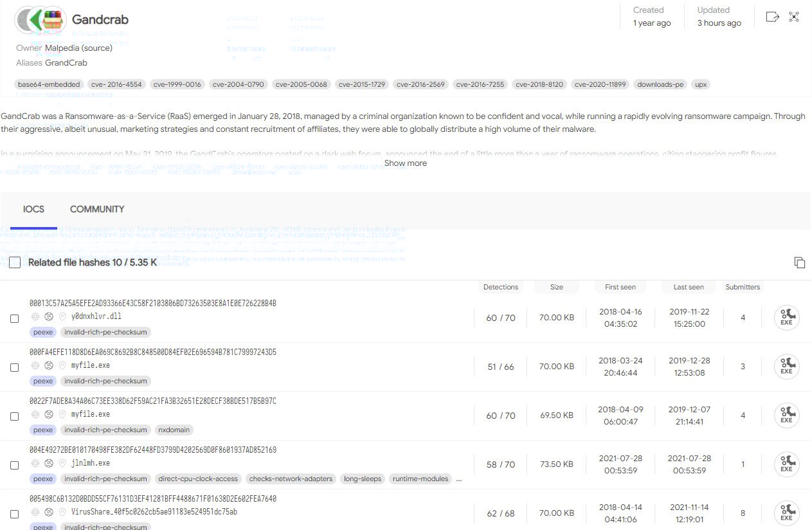Image resolution: width=812 pixels, height=530 pixels.
Task: Click the base64-embedded tag
Action: (49, 84)
